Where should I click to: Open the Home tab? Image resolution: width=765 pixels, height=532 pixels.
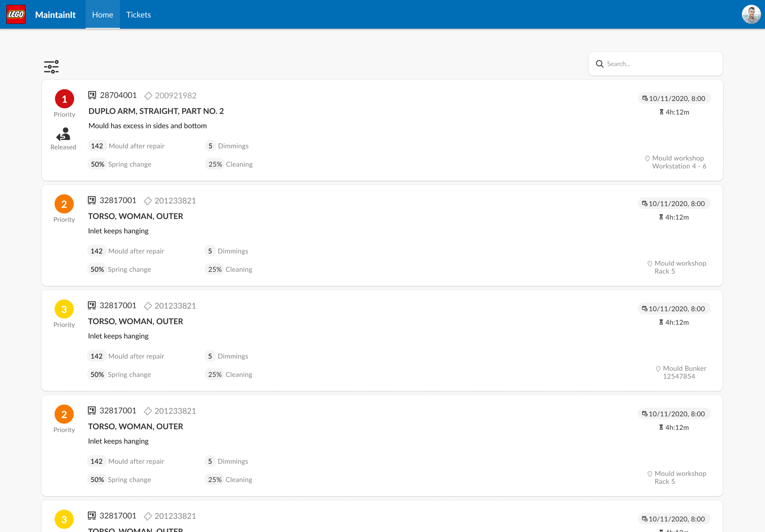tap(103, 14)
